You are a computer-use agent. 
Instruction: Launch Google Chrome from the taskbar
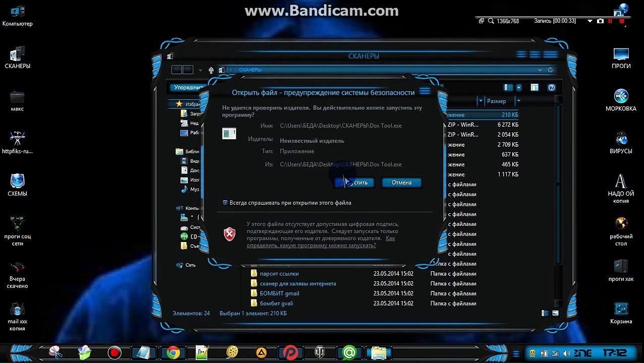tap(173, 353)
